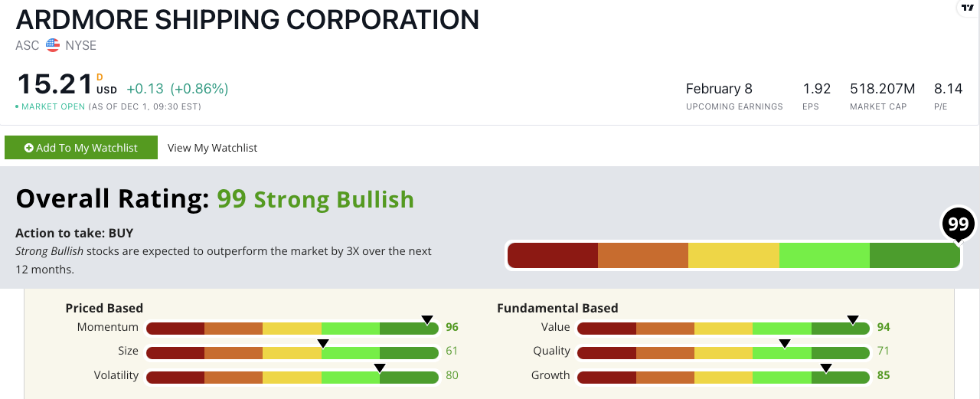Click the Momentum triangle marker
The image size is (980, 399).
pos(427,319)
